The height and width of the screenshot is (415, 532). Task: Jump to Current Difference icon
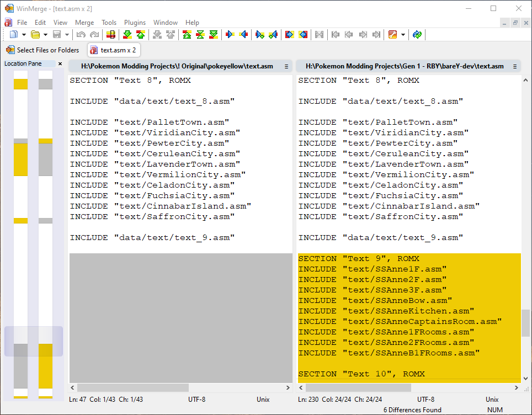click(x=200, y=35)
